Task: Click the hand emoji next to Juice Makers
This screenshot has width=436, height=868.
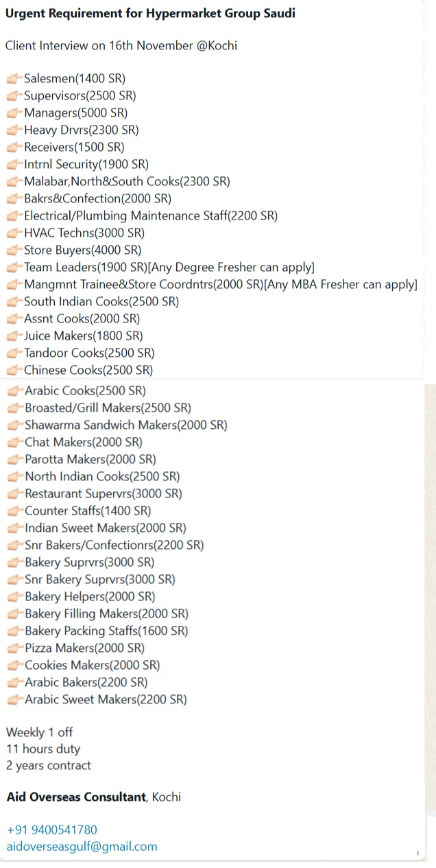Action: [14, 336]
